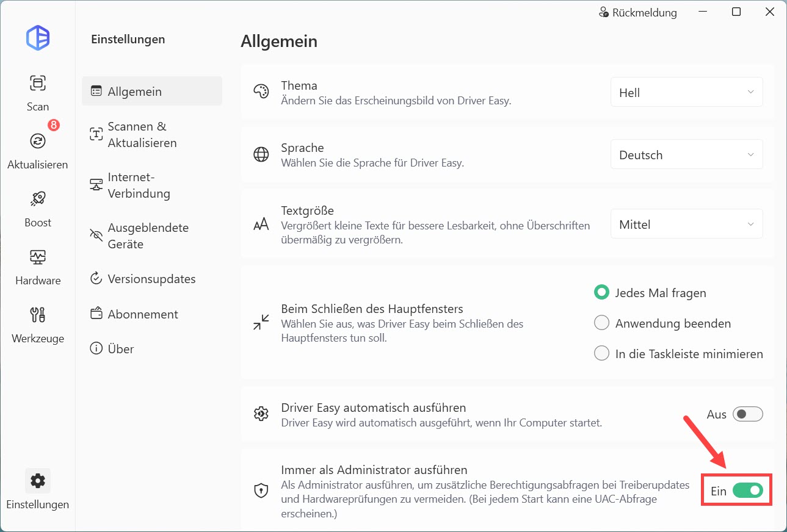Close the Driver Easy window
Screen dimensions: 787x532
pyautogui.click(x=769, y=12)
